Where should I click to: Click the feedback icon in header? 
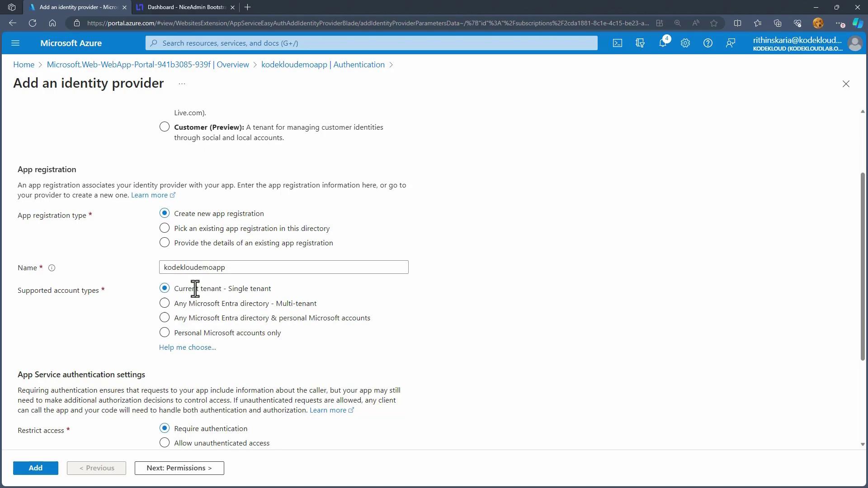(731, 43)
